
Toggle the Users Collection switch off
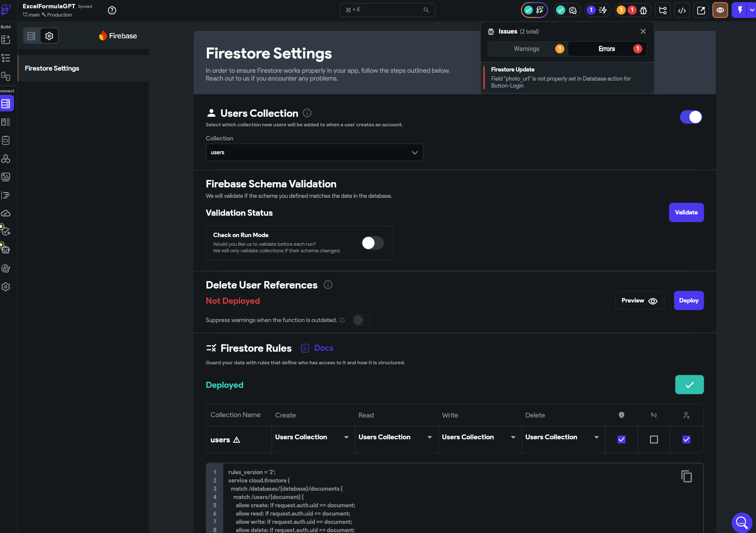(691, 117)
